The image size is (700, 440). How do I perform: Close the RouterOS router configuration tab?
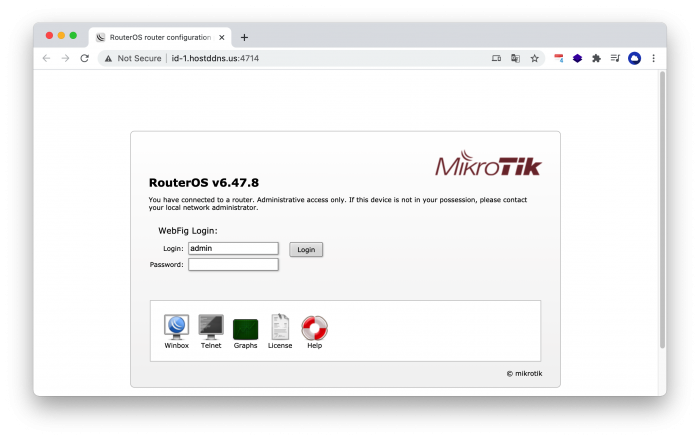pos(222,37)
